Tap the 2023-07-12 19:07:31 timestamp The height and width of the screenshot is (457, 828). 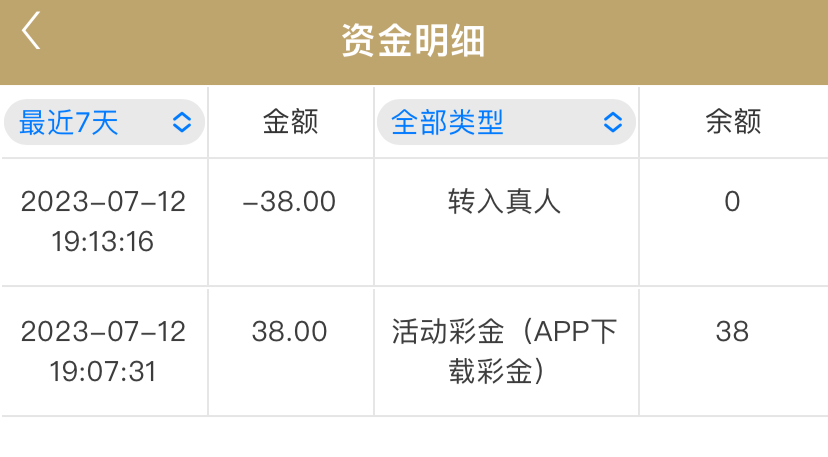(x=103, y=351)
